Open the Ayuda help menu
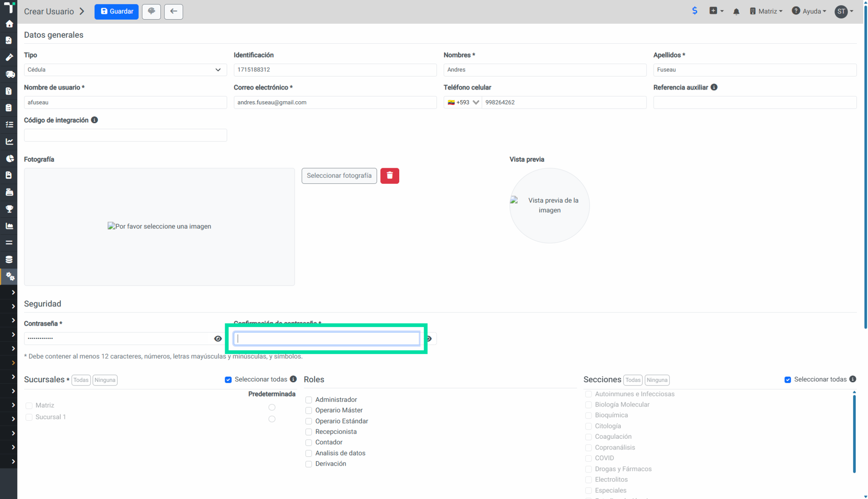 [x=809, y=11]
